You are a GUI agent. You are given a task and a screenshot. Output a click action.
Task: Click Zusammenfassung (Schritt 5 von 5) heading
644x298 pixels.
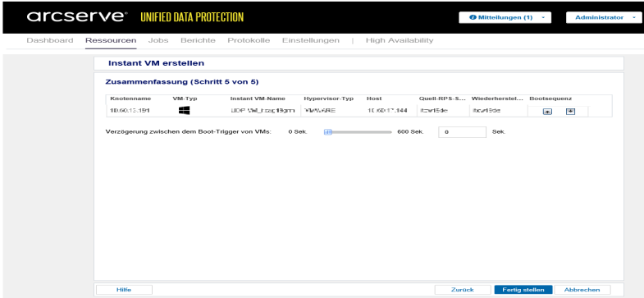pos(182,82)
